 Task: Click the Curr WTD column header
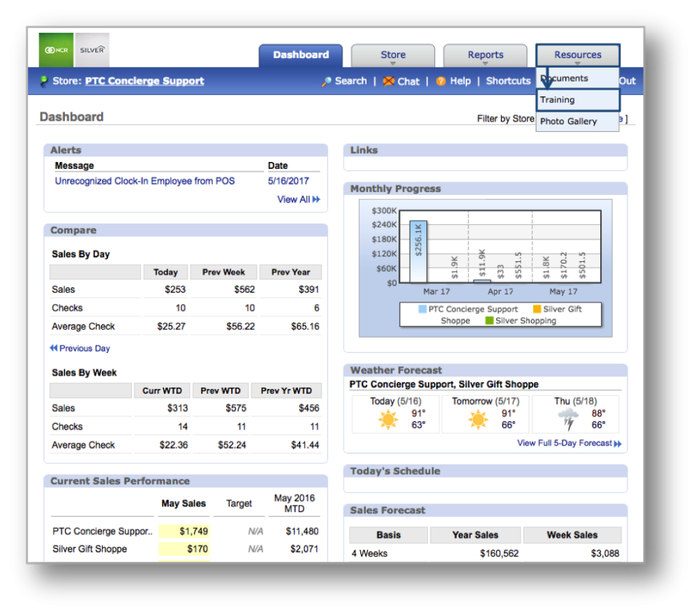[162, 390]
